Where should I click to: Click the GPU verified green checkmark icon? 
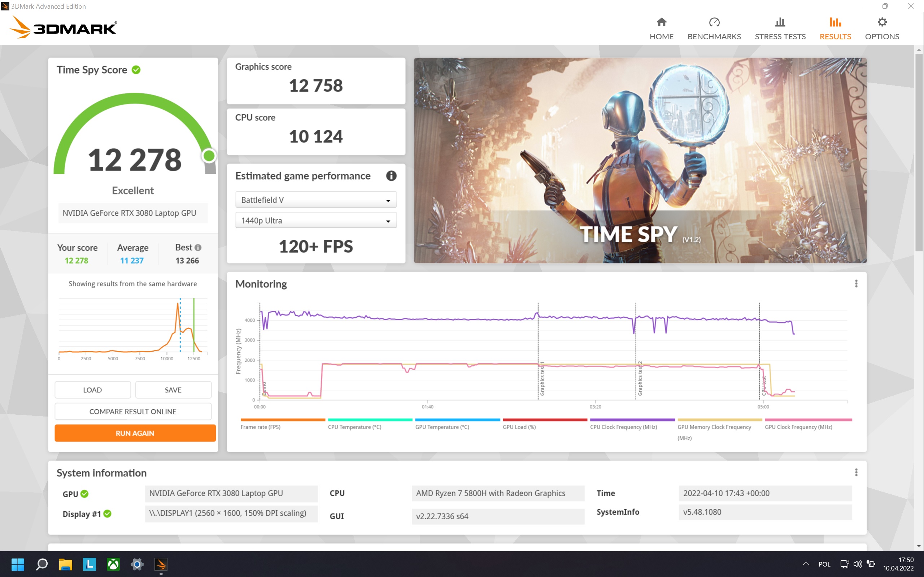pyautogui.click(x=85, y=494)
